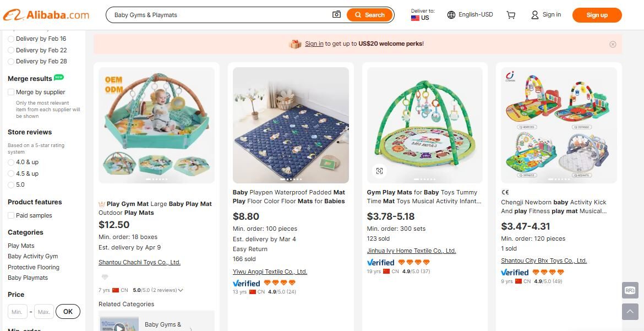Click the find-similar icon on green gym mat
The height and width of the screenshot is (331, 644).
[379, 171]
